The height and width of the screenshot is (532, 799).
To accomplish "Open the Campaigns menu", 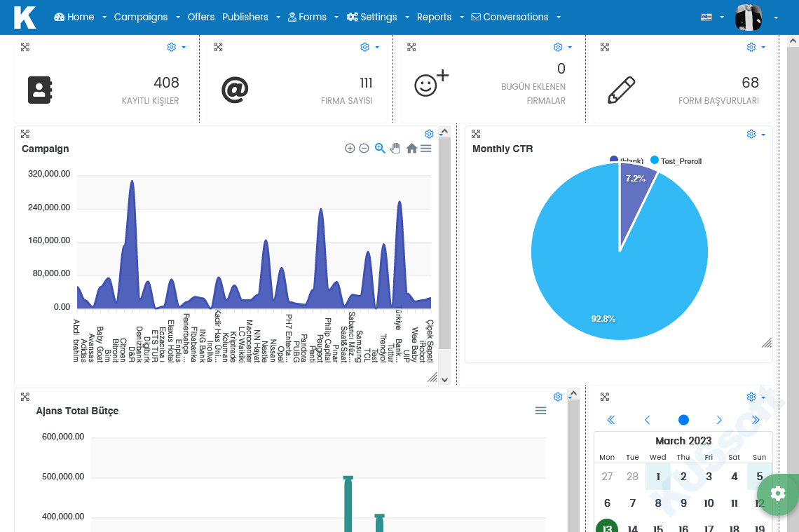I will [x=146, y=18].
